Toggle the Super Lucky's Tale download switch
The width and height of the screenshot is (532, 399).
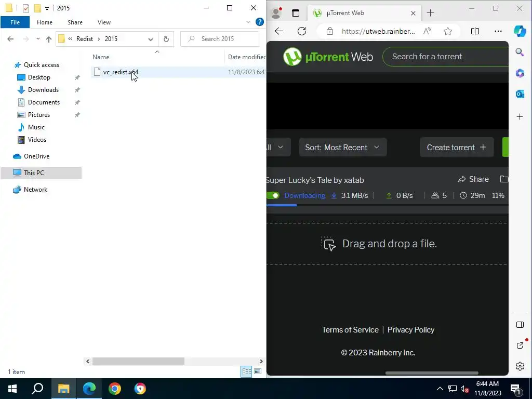tap(273, 195)
